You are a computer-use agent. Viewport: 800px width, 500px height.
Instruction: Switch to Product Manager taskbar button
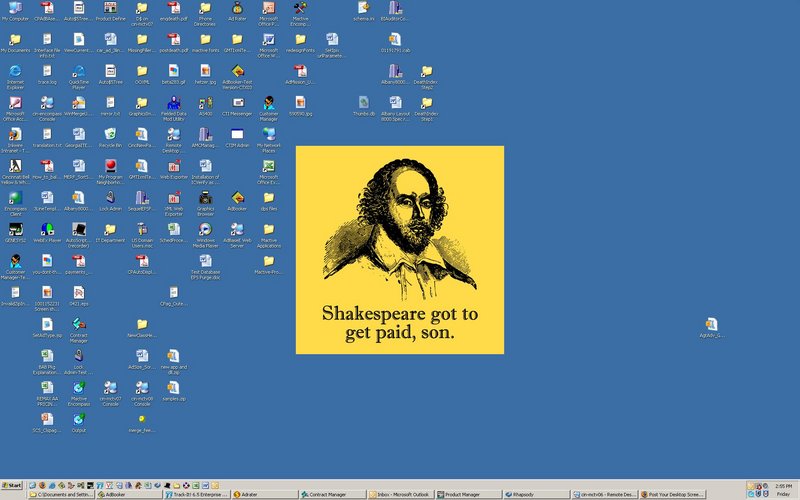(x=469, y=494)
